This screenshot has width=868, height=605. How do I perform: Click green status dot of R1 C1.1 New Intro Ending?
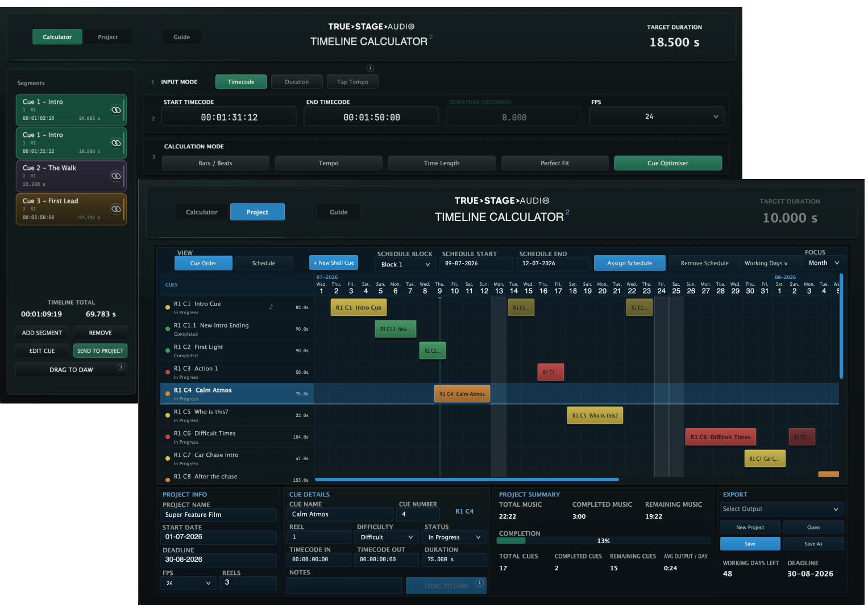point(168,329)
